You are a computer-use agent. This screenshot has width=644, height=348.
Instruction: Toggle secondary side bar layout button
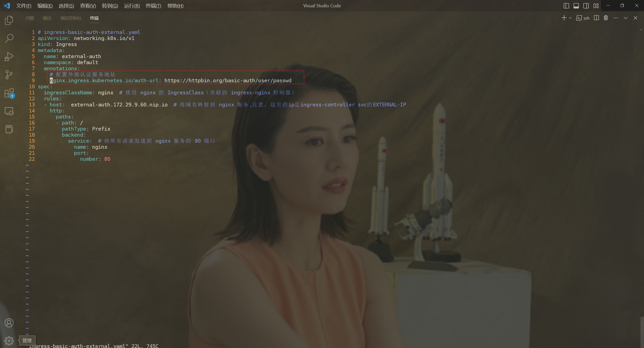(586, 6)
